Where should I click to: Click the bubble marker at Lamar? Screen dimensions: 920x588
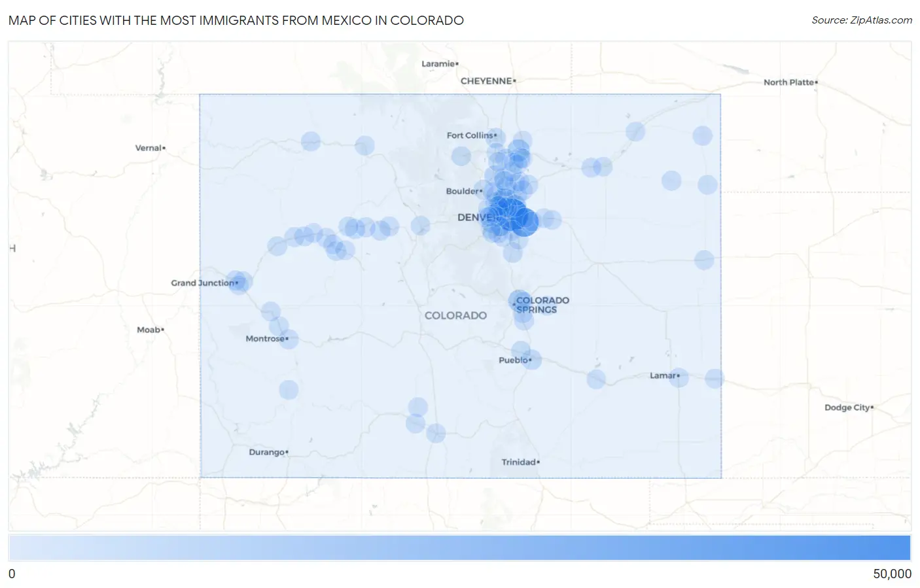pos(679,377)
